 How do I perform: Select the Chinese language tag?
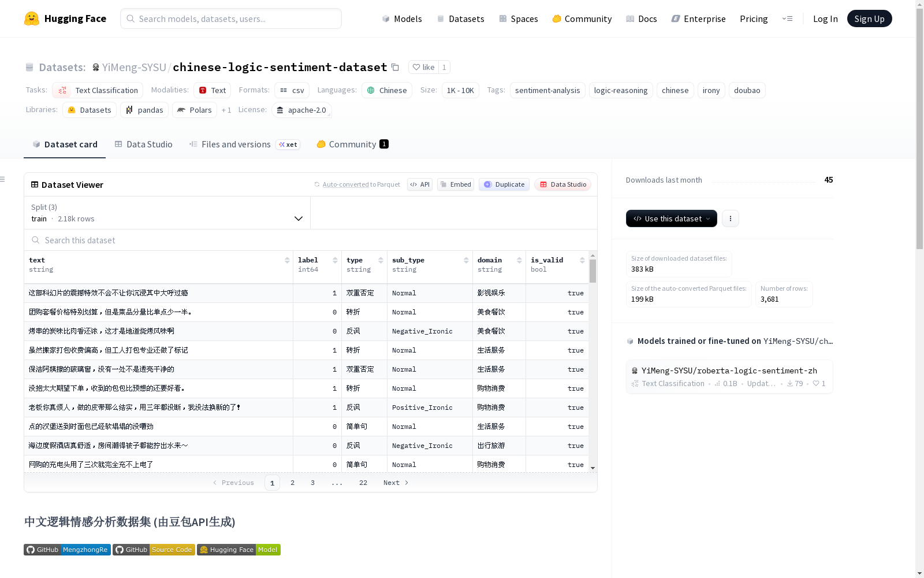387,90
